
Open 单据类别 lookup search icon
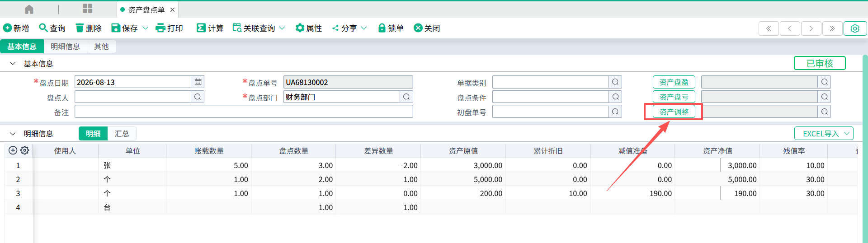point(615,82)
